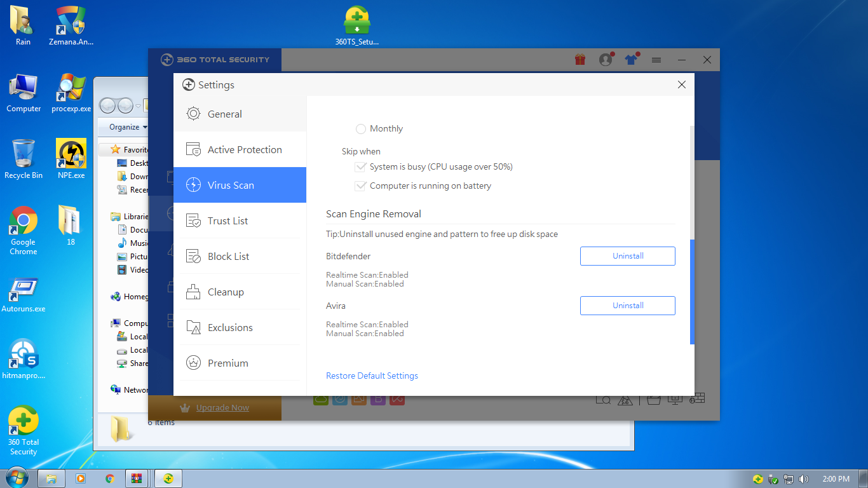Toggle the System is busy checkbox
Image resolution: width=868 pixels, height=488 pixels.
pos(361,167)
